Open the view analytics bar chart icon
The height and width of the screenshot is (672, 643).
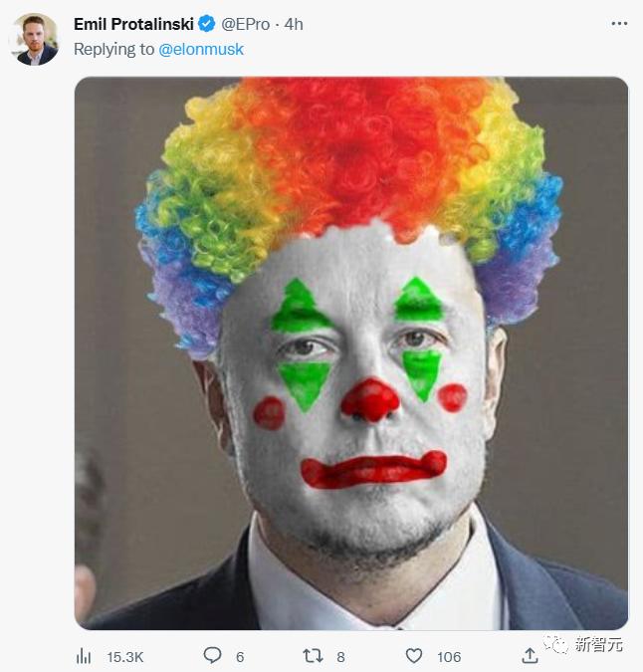click(85, 655)
